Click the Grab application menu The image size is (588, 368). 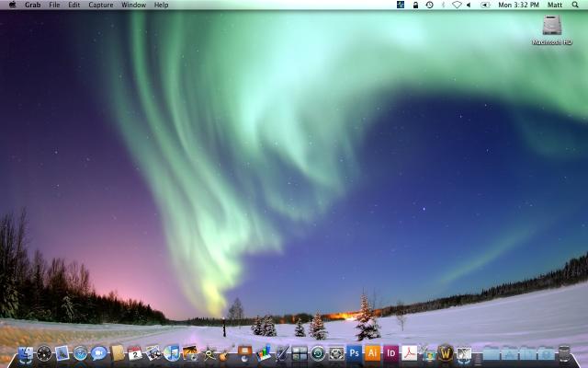click(32, 5)
